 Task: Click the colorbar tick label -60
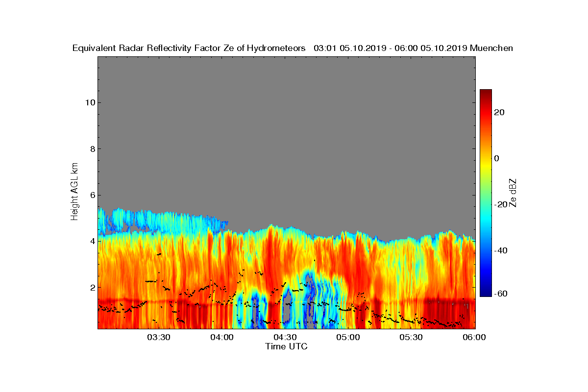point(501,294)
